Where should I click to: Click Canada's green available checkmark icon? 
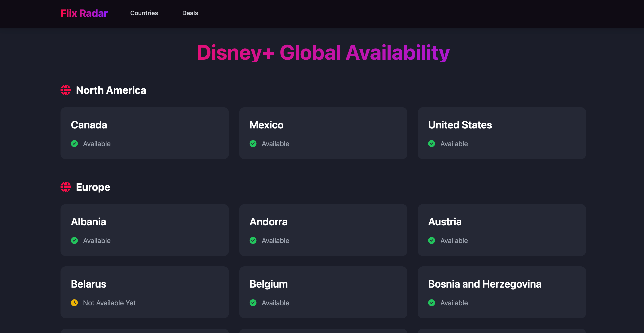[x=74, y=144]
